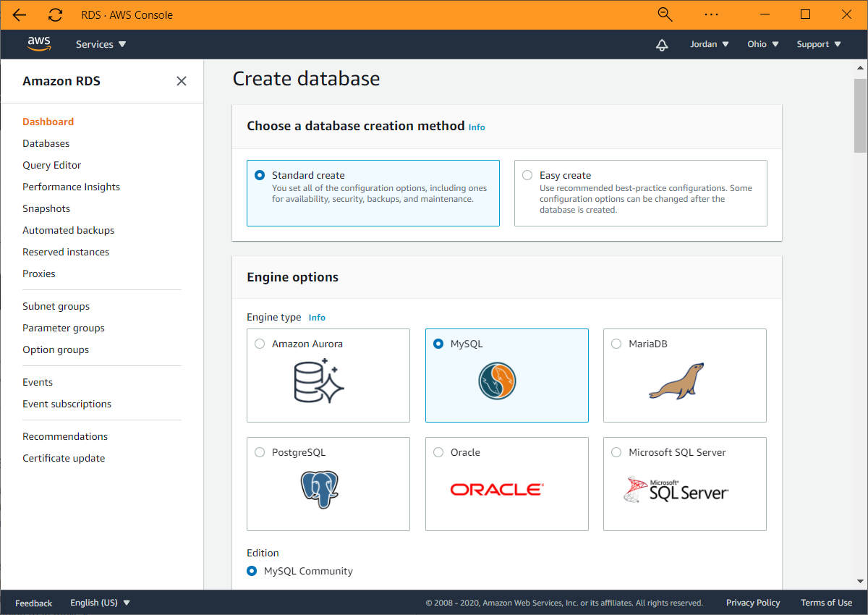This screenshot has height=615, width=868.
Task: Click the Amazon RDS sidebar title
Action: 61,81
